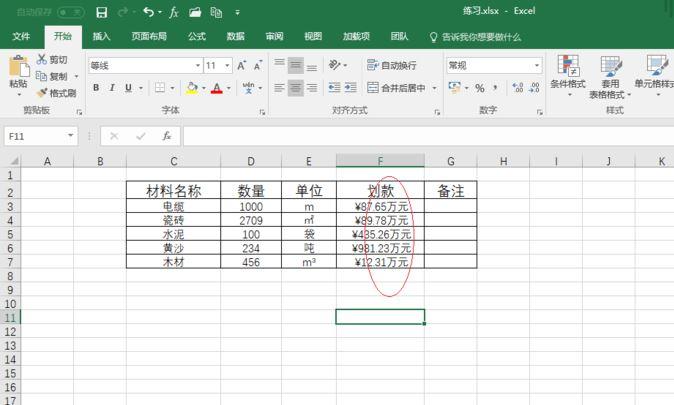674x405 pixels.
Task: Click the Cut (剪切) scissors icon
Action: coord(42,59)
